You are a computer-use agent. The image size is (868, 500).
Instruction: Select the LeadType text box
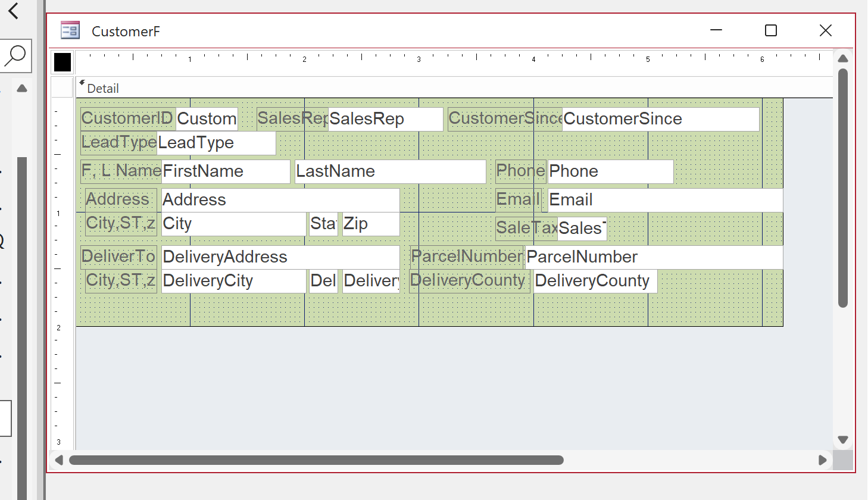tap(216, 143)
